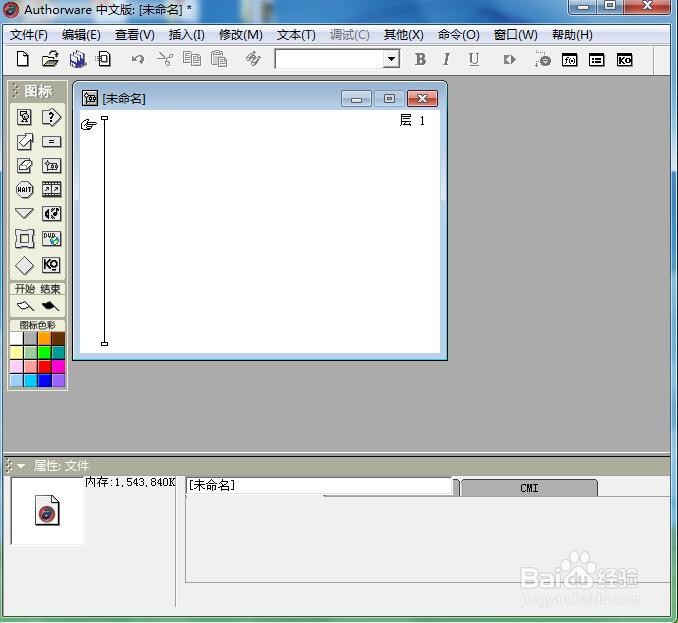Click the paste hand pointer on flowline

[x=89, y=125]
